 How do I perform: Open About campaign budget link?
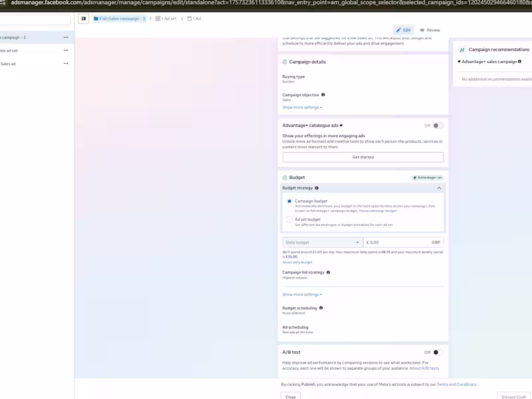tap(378, 211)
